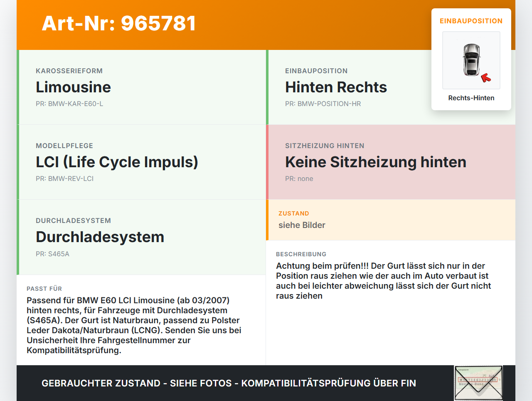Click the EINBAUPOSITION orange heading icon area

coord(471,20)
